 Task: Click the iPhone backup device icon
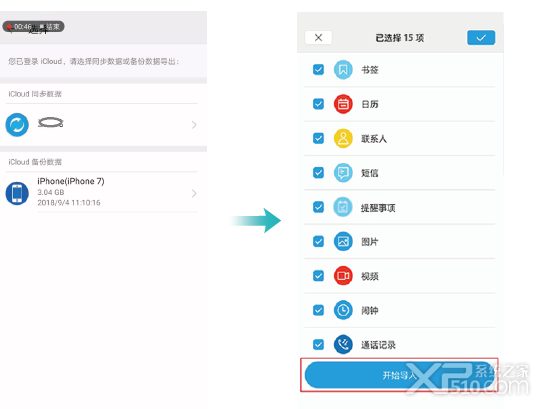click(17, 193)
